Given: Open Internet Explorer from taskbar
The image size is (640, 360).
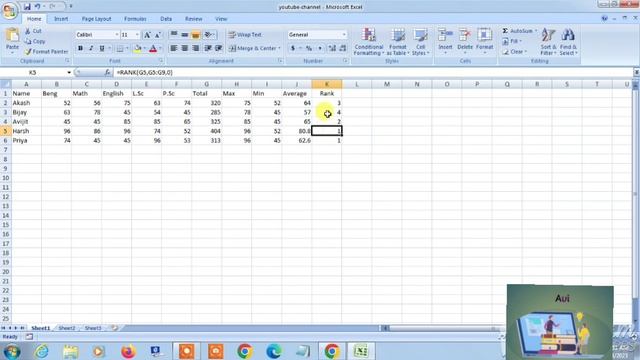Looking at the screenshot, I should (x=42, y=351).
